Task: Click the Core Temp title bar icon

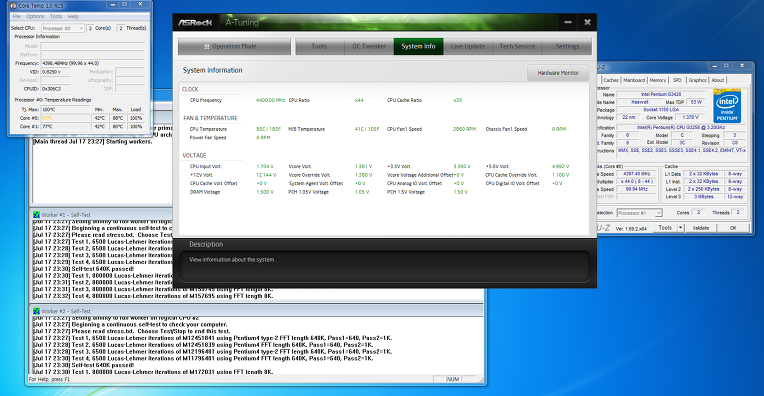Action: point(13,5)
